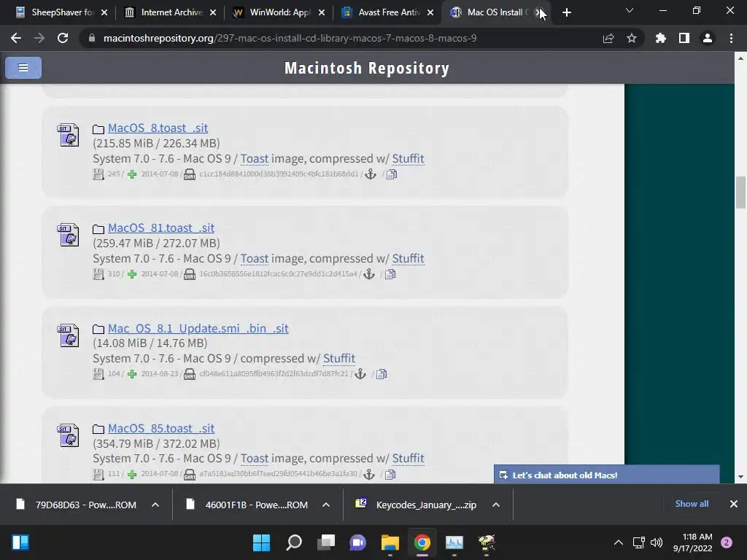Open the Chrome profile icon
The image size is (747, 560).
708,38
